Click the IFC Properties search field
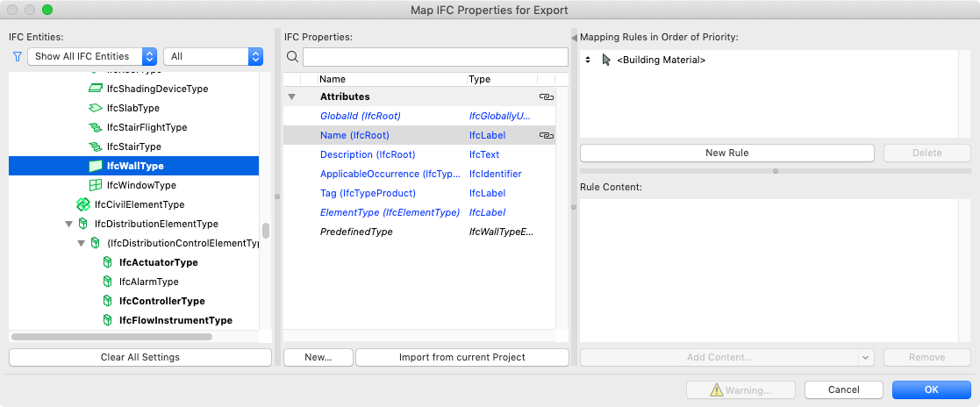 [435, 57]
